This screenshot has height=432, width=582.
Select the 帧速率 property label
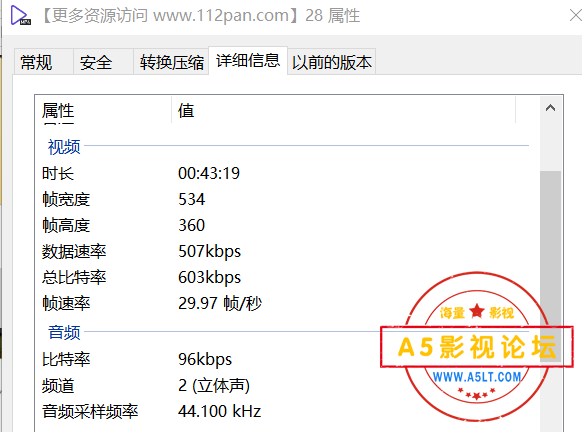pos(66,303)
